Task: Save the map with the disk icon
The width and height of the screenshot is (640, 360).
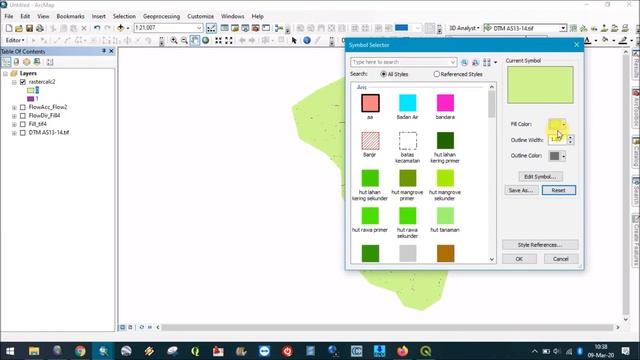Action: [29, 28]
